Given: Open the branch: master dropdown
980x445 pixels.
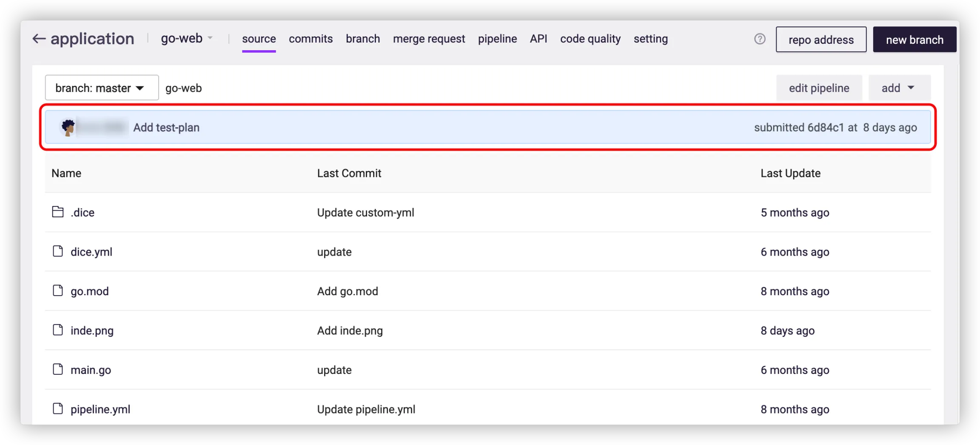Looking at the screenshot, I should tap(102, 88).
